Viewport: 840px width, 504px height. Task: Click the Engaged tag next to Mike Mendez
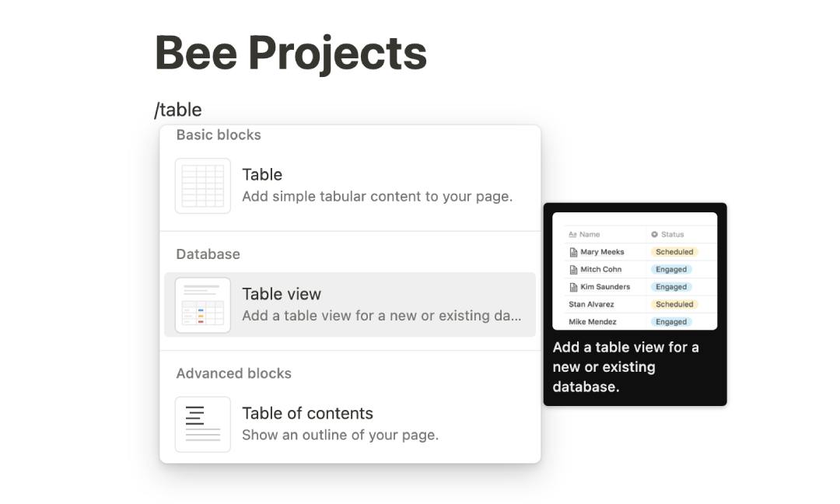click(671, 321)
